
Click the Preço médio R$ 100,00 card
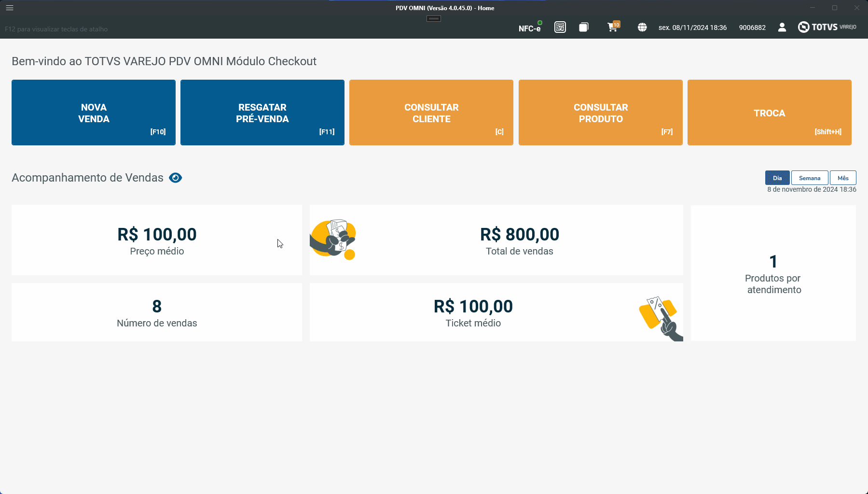[157, 240]
